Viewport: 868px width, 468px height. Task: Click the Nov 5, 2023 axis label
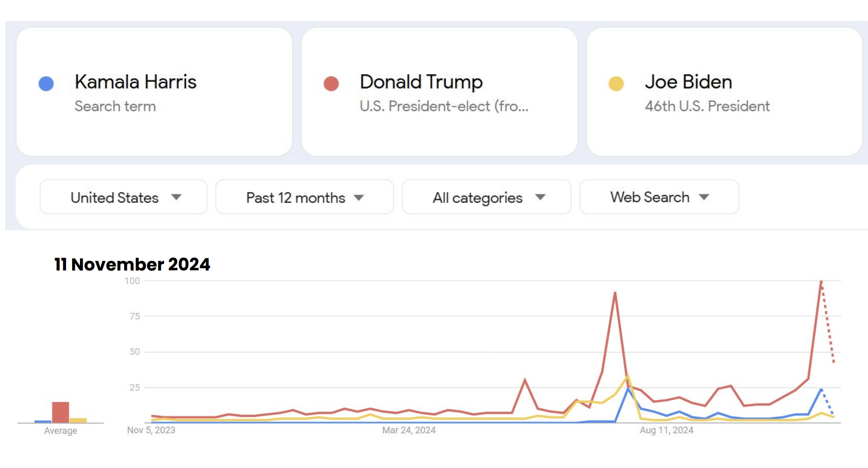coord(151,430)
